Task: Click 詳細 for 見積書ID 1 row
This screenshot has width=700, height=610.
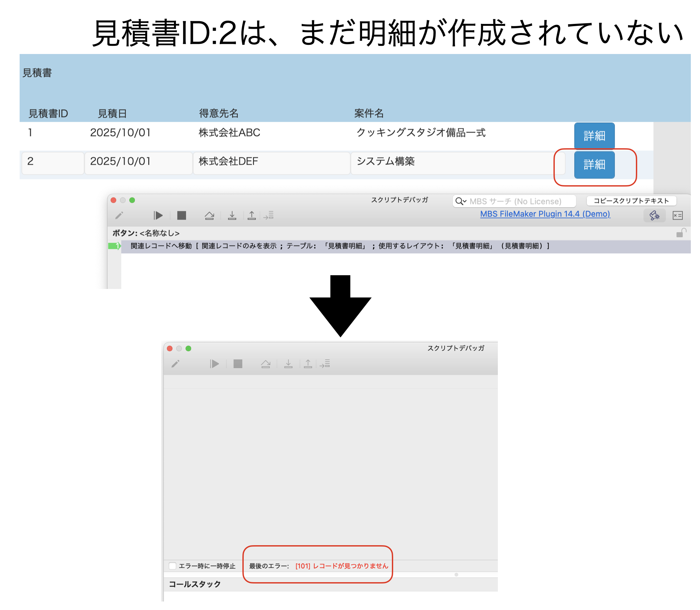Action: [594, 136]
